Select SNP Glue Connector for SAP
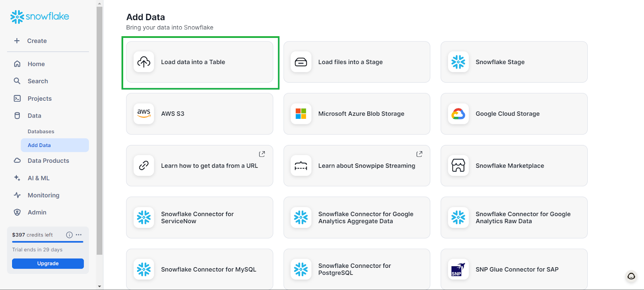Viewport: 644px width, 290px height. [514, 269]
